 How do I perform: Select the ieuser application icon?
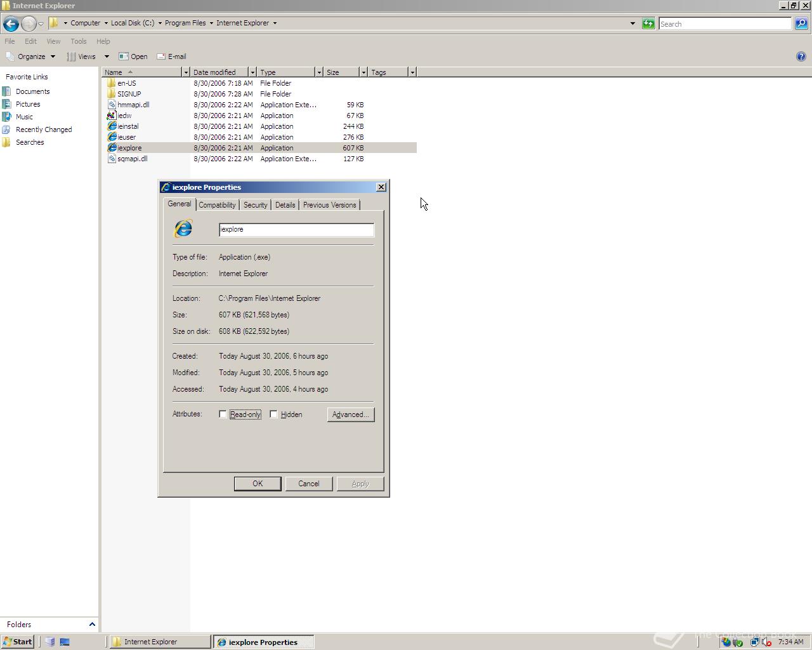112,137
